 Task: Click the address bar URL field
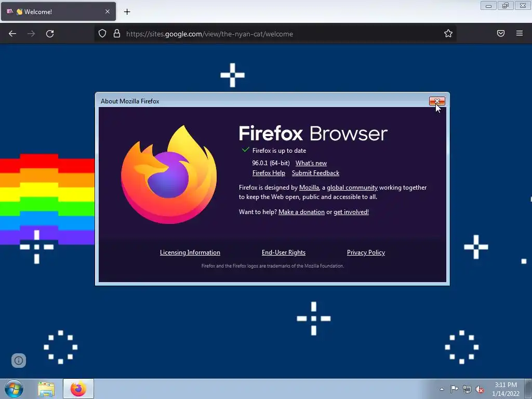(275, 34)
